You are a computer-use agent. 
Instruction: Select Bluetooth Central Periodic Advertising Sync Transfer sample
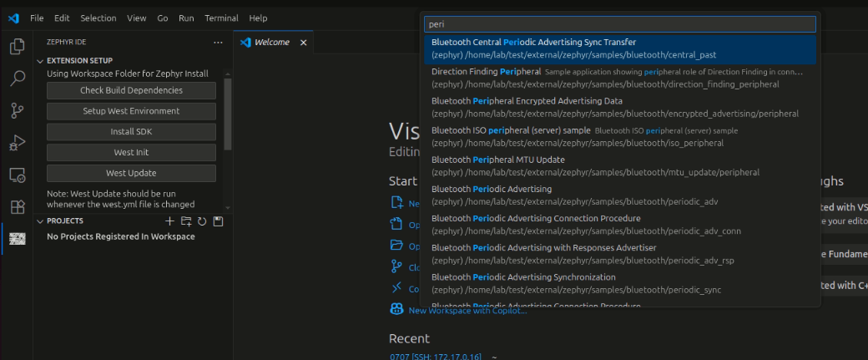tap(620, 48)
